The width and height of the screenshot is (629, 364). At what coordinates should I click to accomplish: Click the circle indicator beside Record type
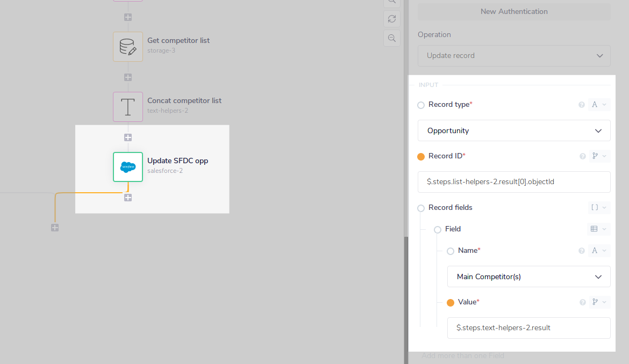420,105
